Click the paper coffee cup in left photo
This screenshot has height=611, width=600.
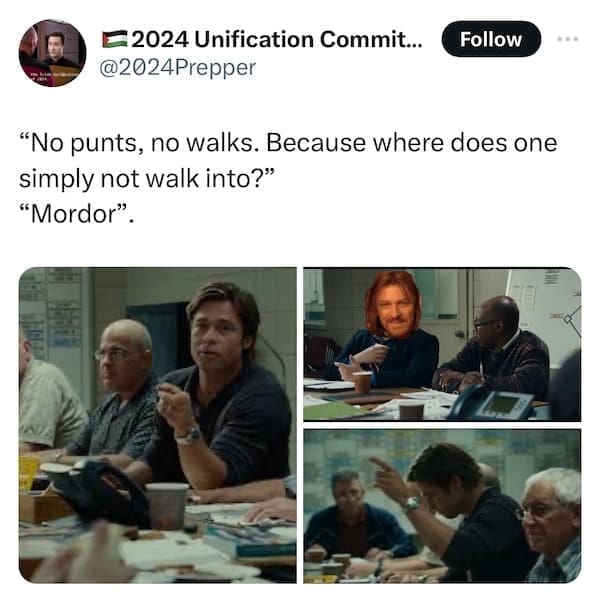167,506
